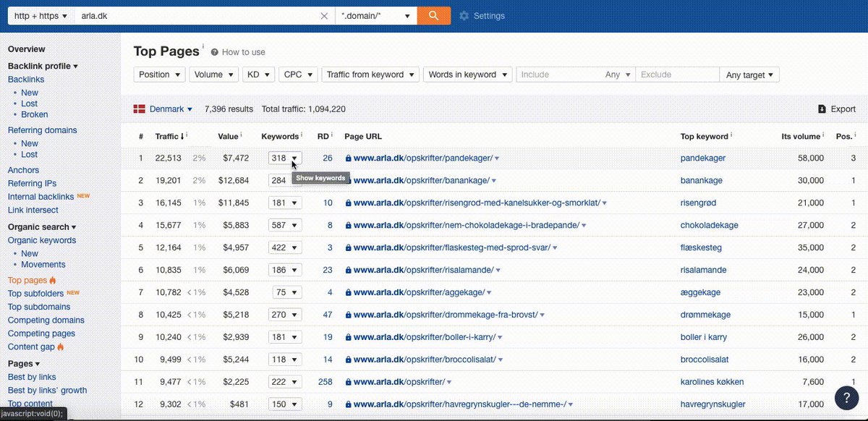
Task: Open the Any dropdown in Include field
Action: coord(618,75)
